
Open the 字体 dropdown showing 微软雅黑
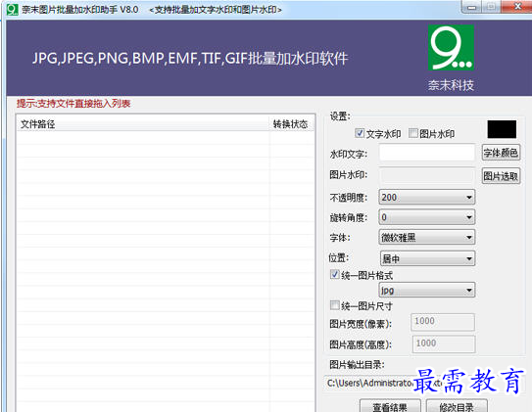pyautogui.click(x=427, y=237)
